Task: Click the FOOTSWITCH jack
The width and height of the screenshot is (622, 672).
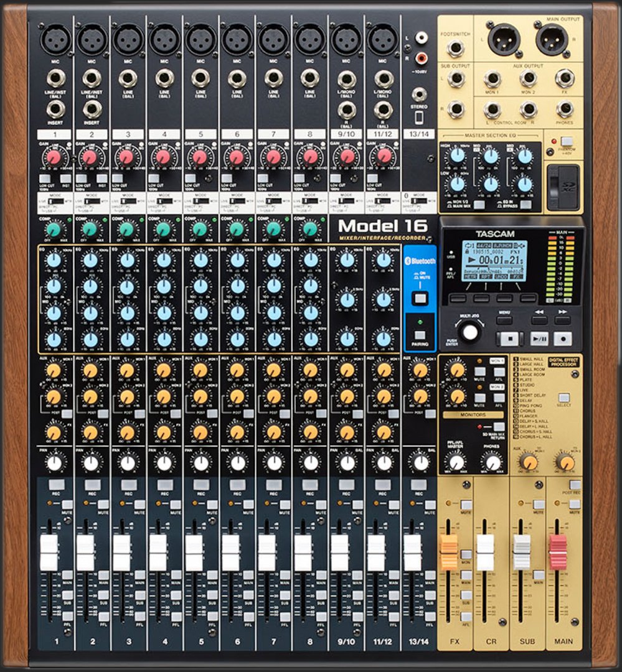Action: coord(455,49)
